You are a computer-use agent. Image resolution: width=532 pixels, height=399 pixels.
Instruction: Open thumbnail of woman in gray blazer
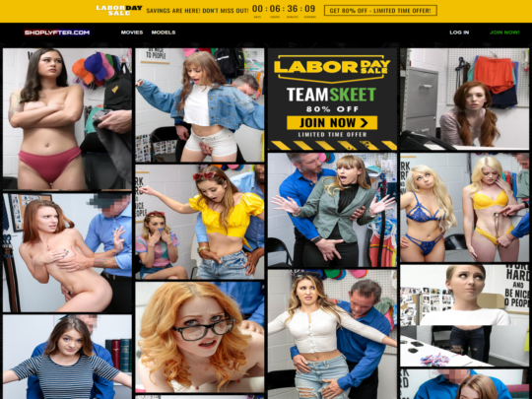pos(332,210)
